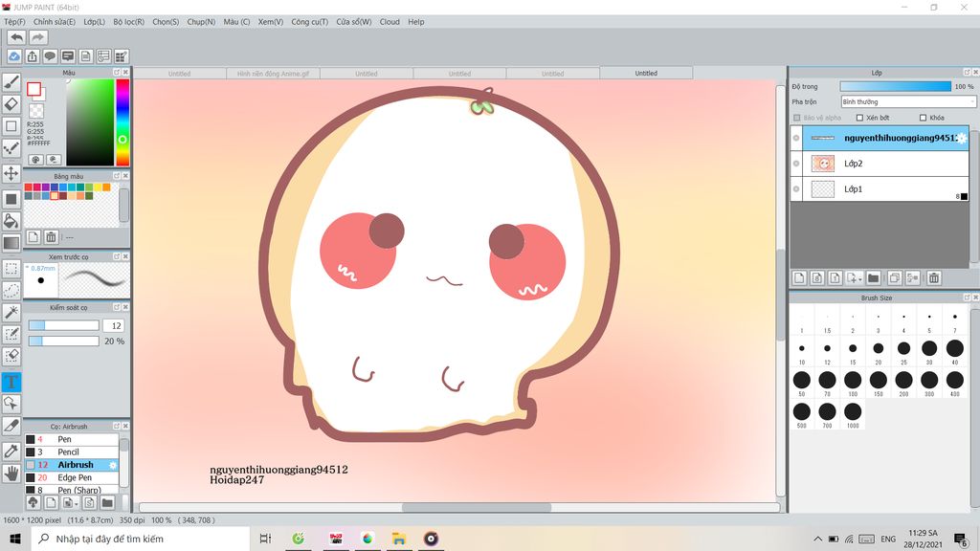Set the brush size slider
The image size is (980, 551).
64,325
